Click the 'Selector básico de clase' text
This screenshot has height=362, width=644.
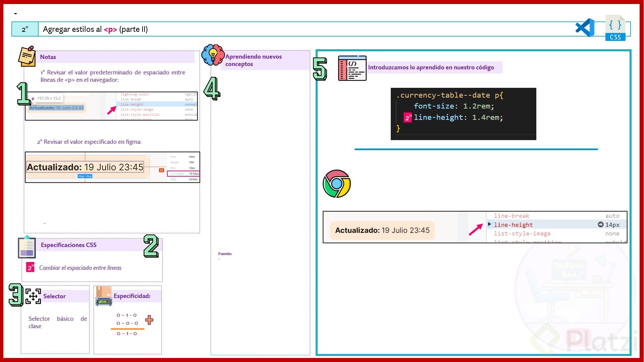(x=58, y=322)
